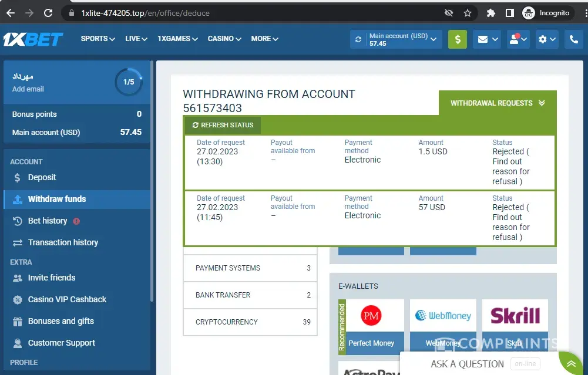The height and width of the screenshot is (375, 588).
Task: Click the 1/5 profile completion circle
Action: (x=129, y=82)
